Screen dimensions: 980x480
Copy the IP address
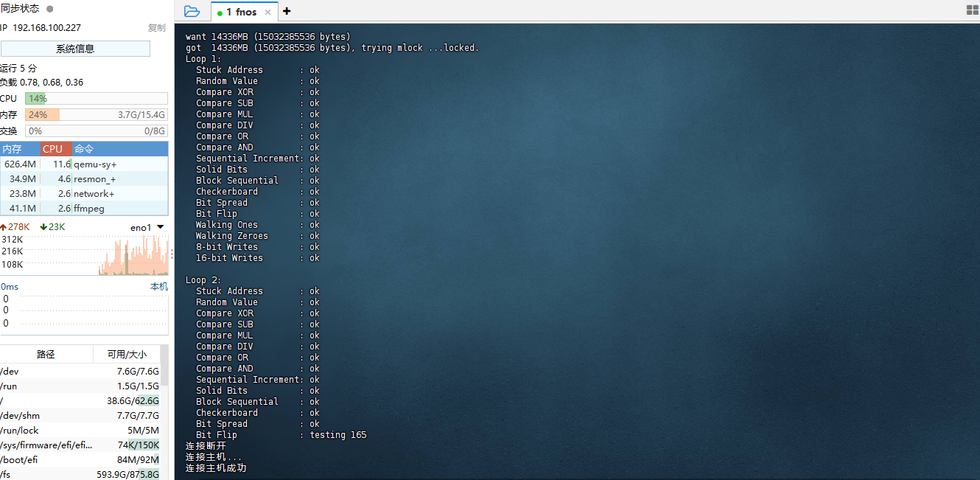pos(156,28)
